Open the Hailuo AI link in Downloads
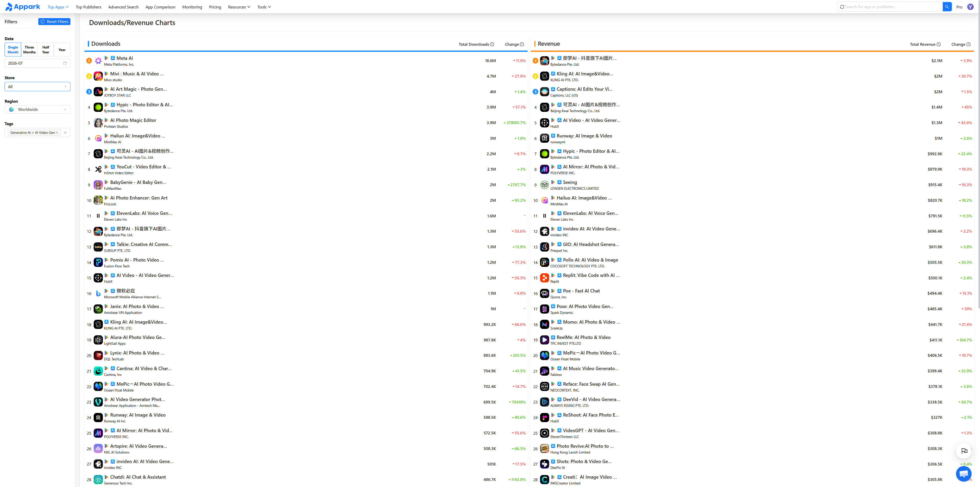This screenshot has height=487, width=980. pyautogui.click(x=138, y=136)
